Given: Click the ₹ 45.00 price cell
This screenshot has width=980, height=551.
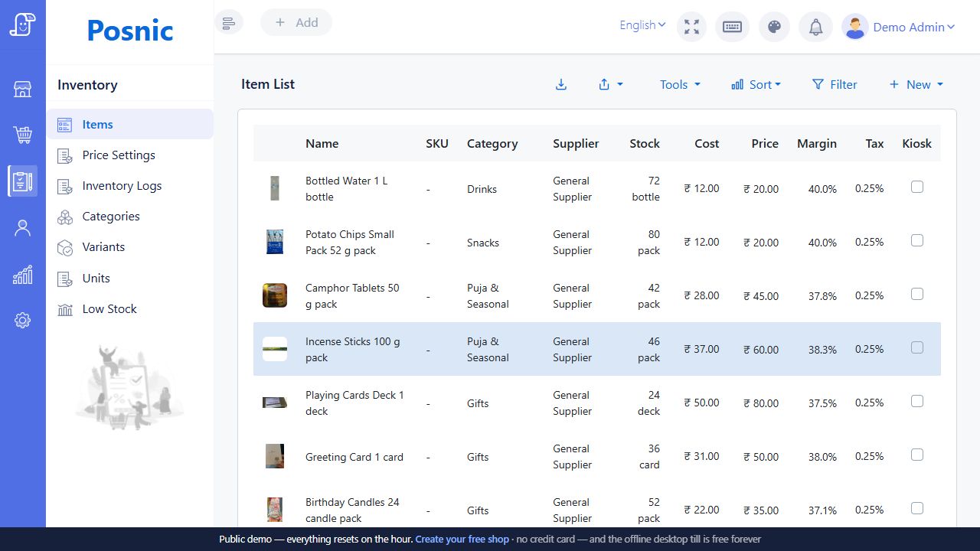Looking at the screenshot, I should [761, 296].
